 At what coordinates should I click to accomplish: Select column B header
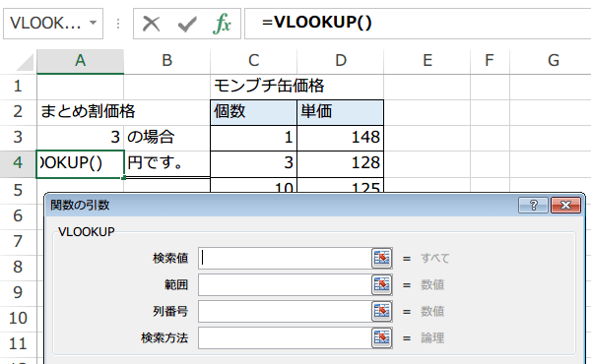coord(167,61)
